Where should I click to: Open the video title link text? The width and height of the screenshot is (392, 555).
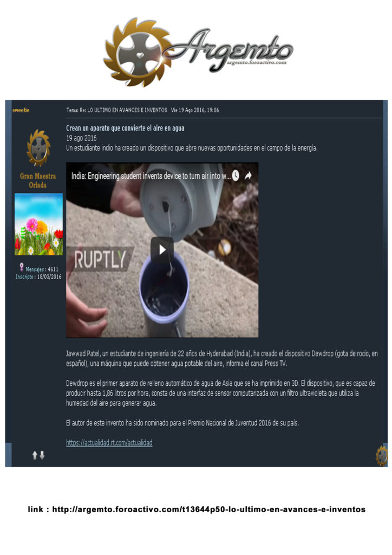pos(151,176)
